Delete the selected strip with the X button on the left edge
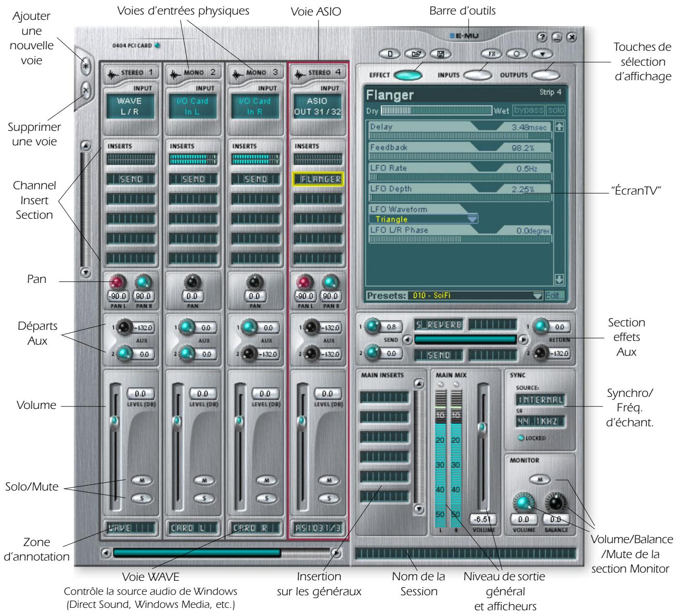676x616 pixels. click(85, 90)
